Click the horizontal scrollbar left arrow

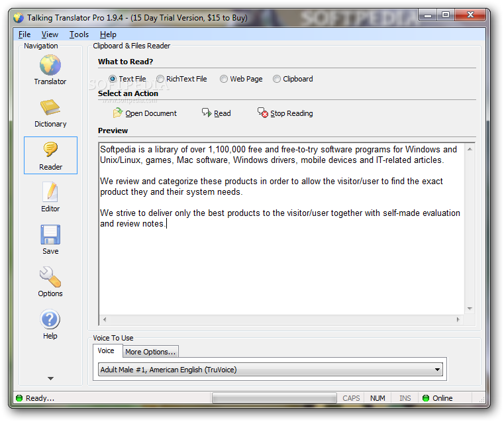click(105, 319)
